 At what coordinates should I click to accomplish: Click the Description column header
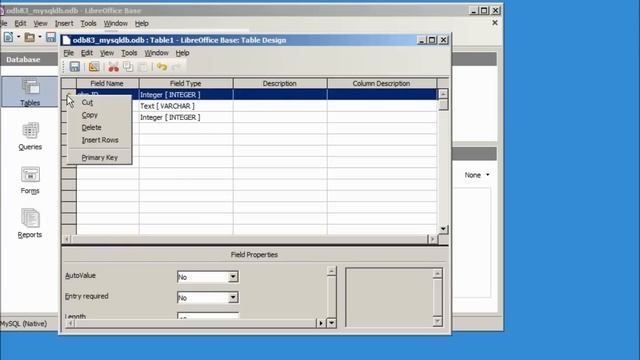coord(280,83)
